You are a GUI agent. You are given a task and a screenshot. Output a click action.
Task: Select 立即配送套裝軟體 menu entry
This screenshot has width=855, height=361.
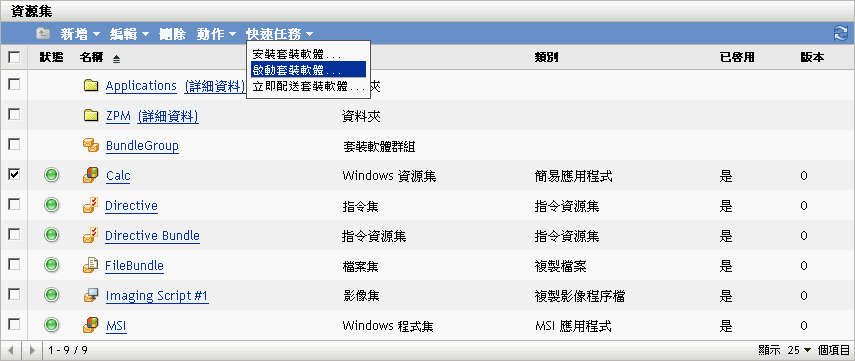click(309, 86)
